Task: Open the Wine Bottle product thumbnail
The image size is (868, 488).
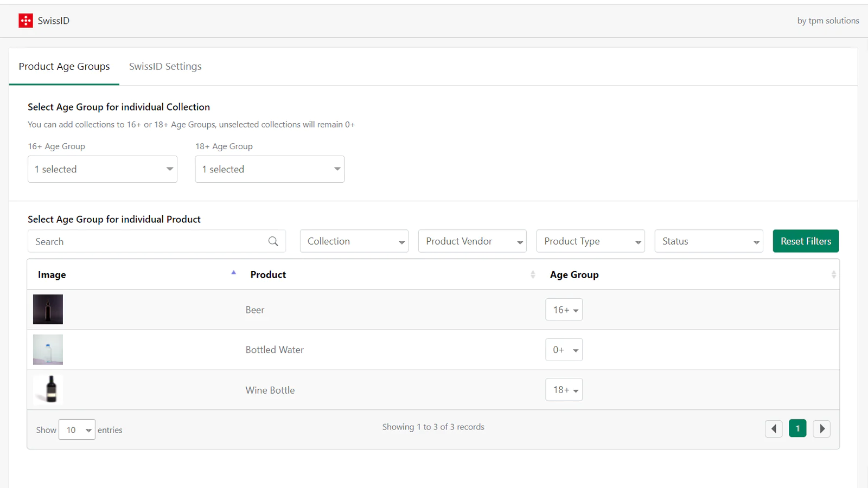Action: tap(48, 390)
